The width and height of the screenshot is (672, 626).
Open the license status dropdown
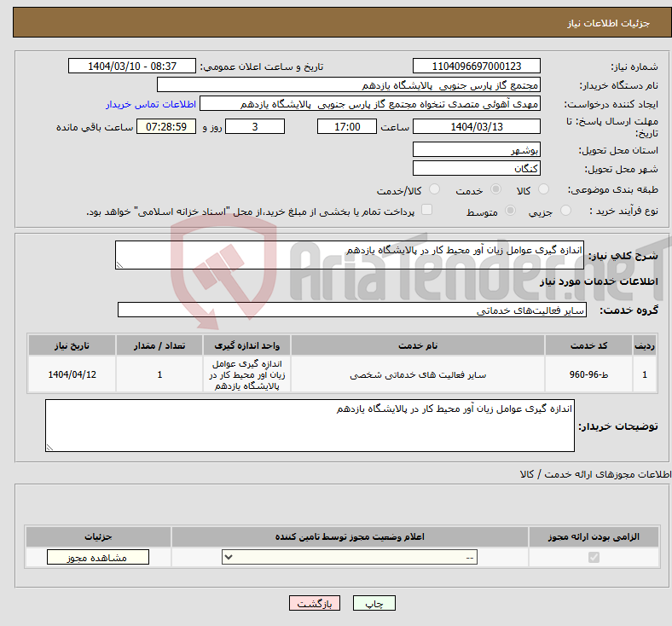pyautogui.click(x=350, y=557)
